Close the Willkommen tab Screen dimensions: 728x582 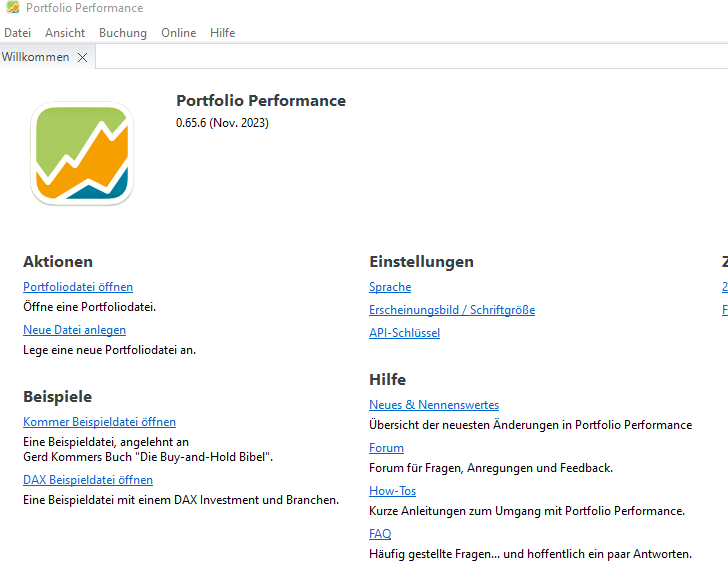(x=83, y=58)
